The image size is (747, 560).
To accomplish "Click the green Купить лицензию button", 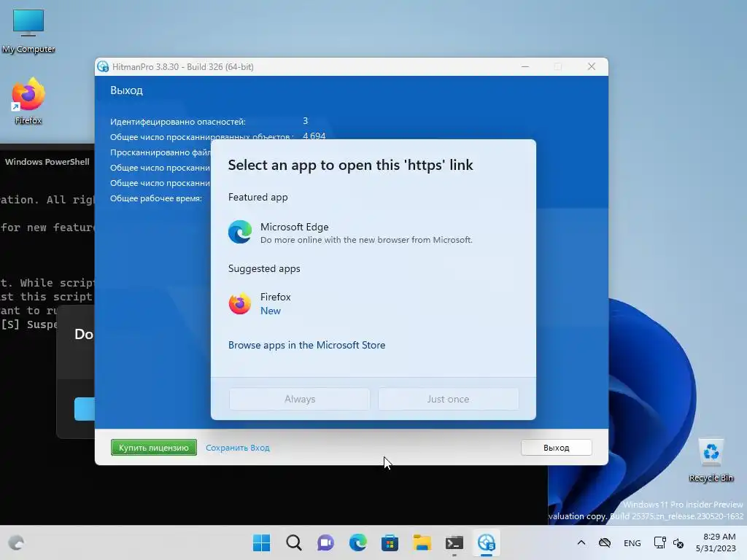I will [x=153, y=448].
